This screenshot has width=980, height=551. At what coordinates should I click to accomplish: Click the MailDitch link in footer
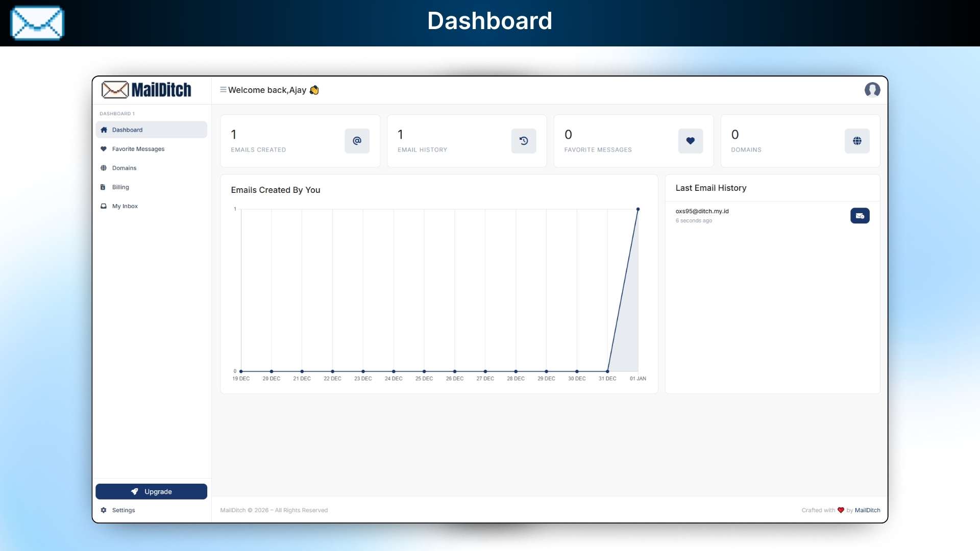pyautogui.click(x=867, y=510)
